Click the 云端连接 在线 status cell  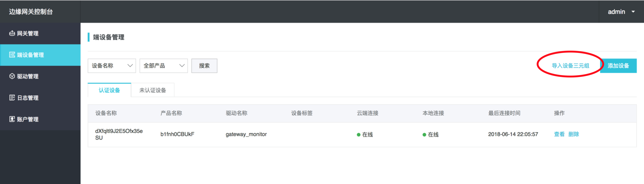tap(365, 134)
